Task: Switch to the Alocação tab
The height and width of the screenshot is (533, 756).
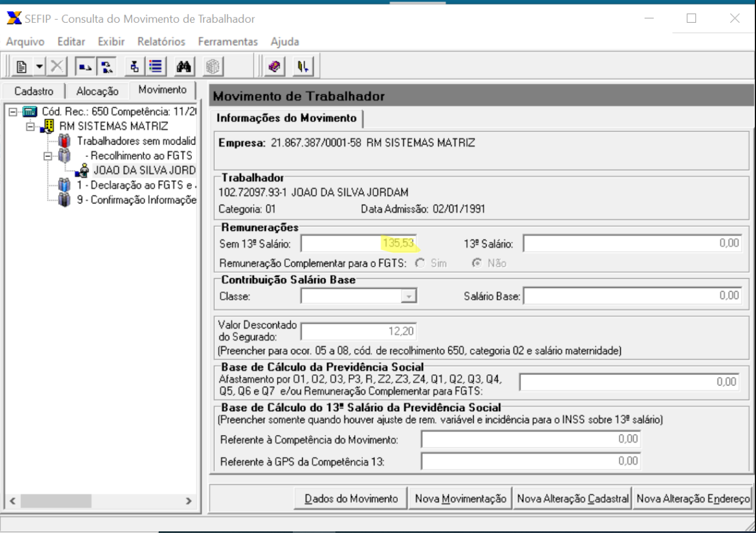Action: [x=98, y=92]
